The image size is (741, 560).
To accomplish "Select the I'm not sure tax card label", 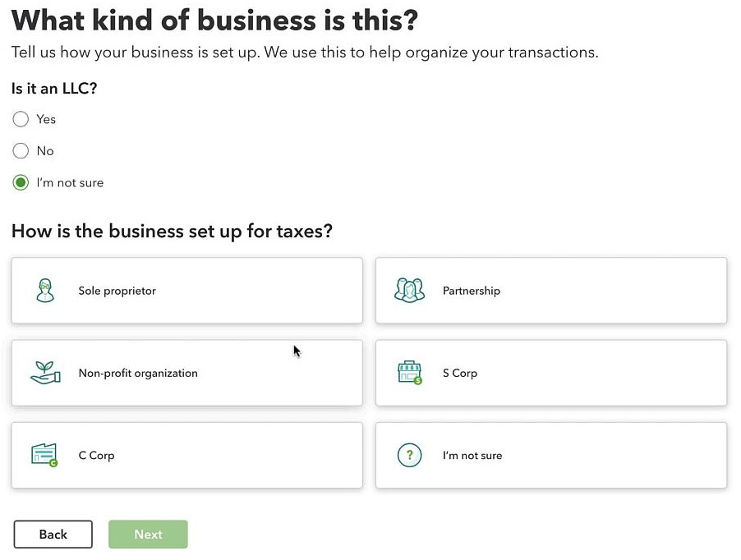I will (x=472, y=455).
